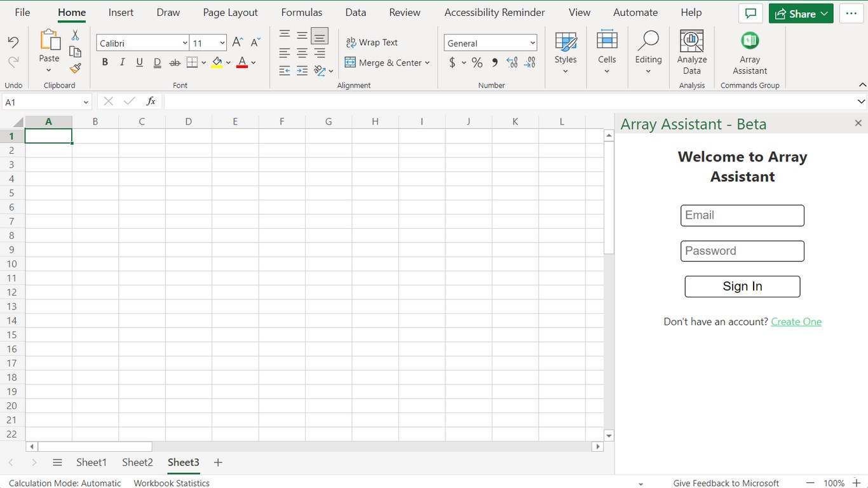This screenshot has height=488, width=868.
Task: Open the font size dropdown
Action: click(222, 43)
